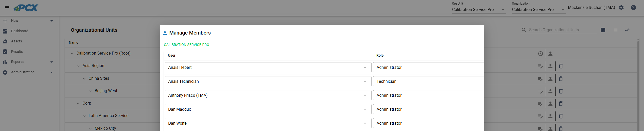Click the history icon for Calibration Service Pro root

point(540,54)
